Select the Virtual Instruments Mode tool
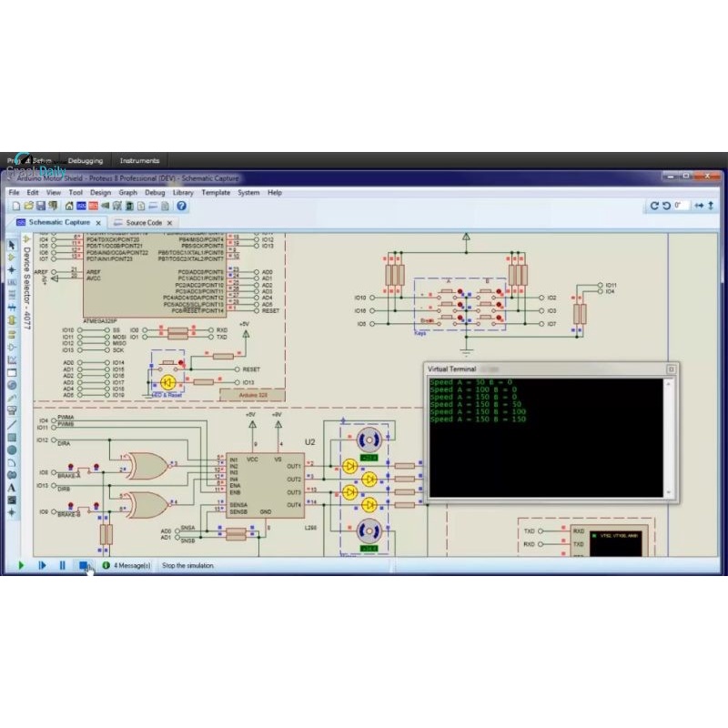 pos(12,410)
